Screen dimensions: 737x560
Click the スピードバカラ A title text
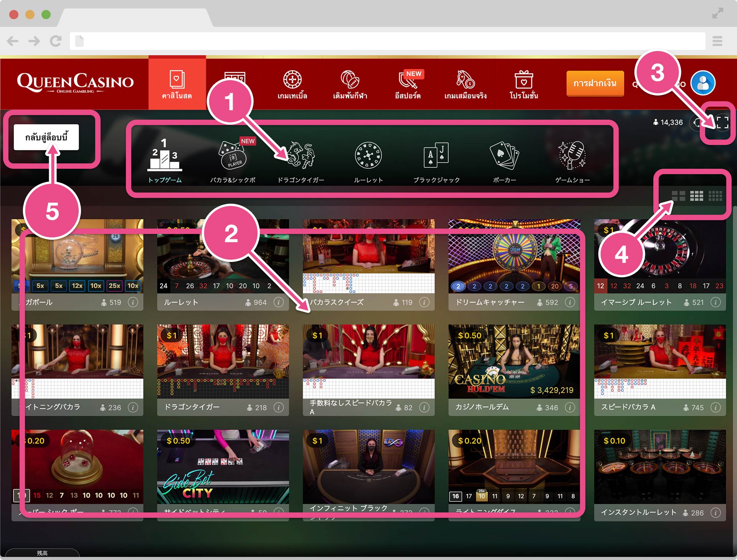(x=628, y=407)
